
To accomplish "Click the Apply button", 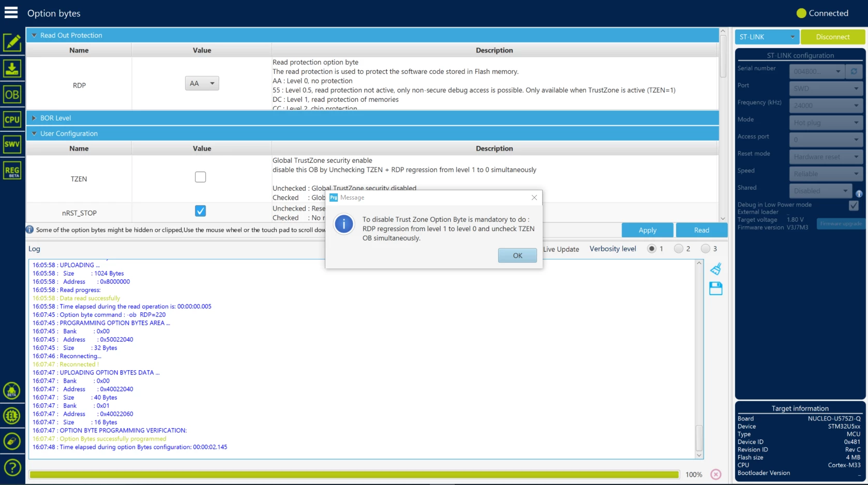I will coord(648,230).
